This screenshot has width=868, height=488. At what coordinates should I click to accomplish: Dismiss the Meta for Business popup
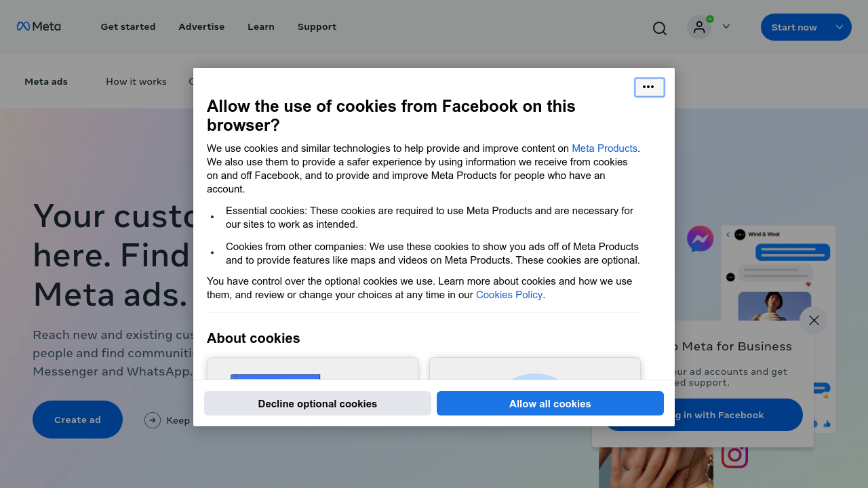(x=813, y=320)
